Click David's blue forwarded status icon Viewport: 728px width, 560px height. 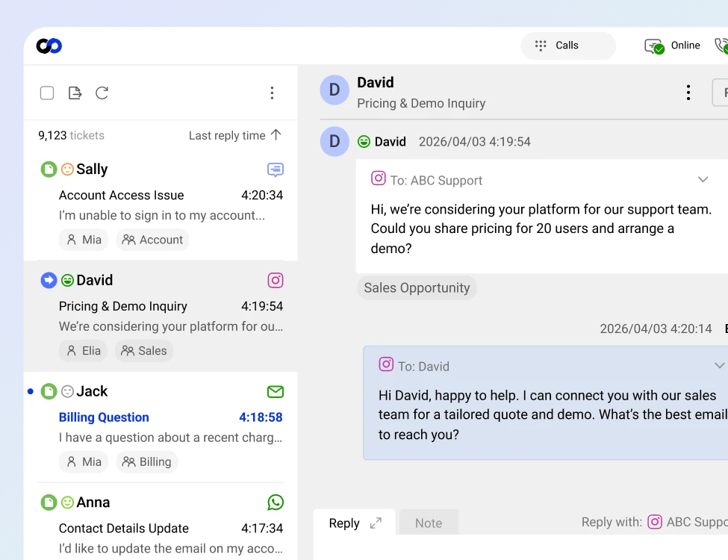pyautogui.click(x=49, y=280)
